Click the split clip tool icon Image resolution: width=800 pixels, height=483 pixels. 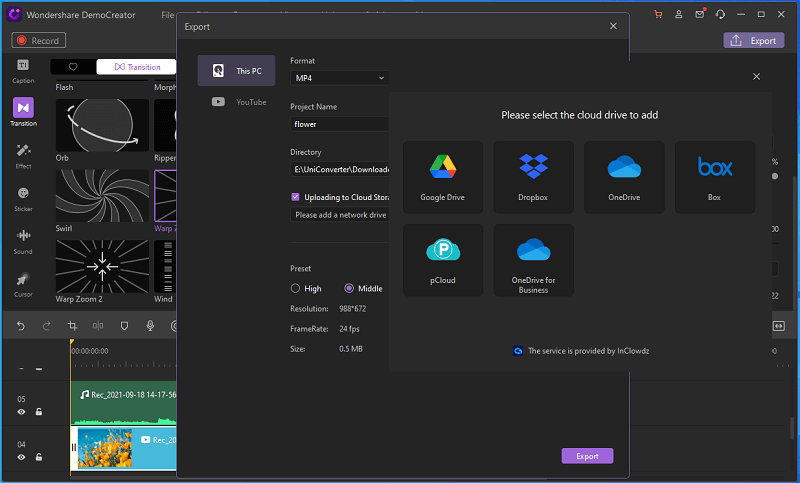click(x=98, y=325)
